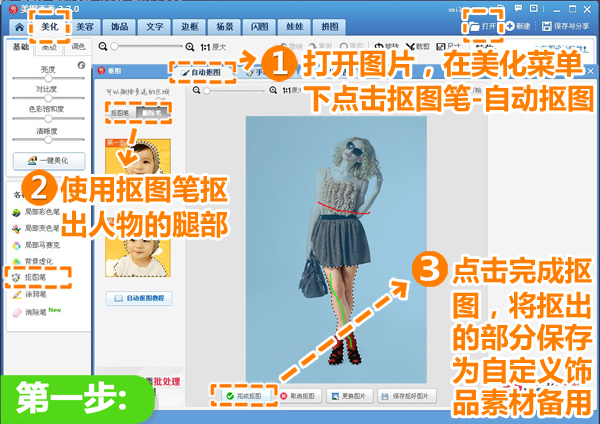Select the 抠图笔 cutout tool
Viewport: 600px width, 424px height.
pos(29,277)
